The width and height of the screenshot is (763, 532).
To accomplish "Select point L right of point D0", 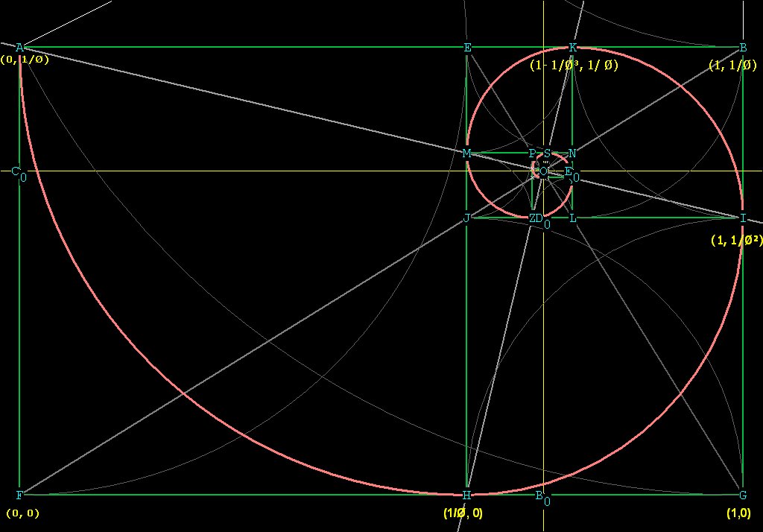I will (x=572, y=218).
